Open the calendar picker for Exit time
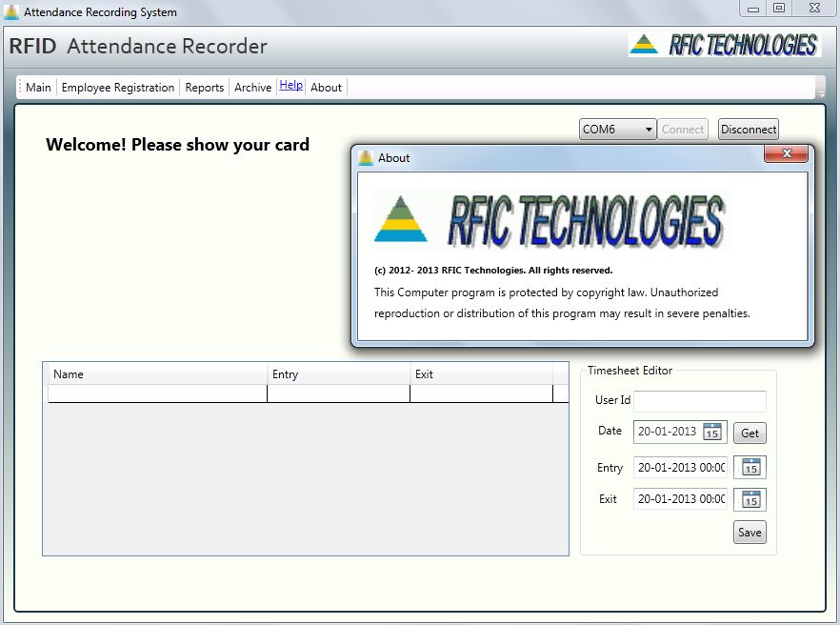Screen dimensions: 840x625 (750, 499)
